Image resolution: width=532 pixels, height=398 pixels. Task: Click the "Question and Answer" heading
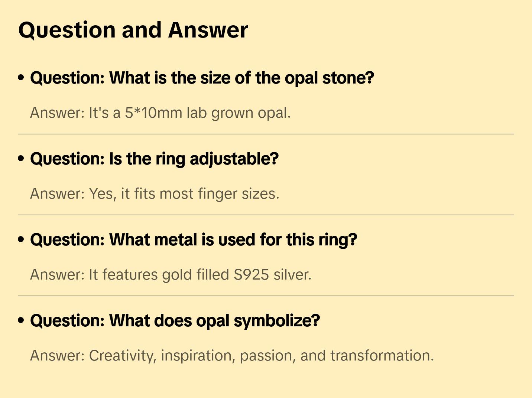point(133,30)
